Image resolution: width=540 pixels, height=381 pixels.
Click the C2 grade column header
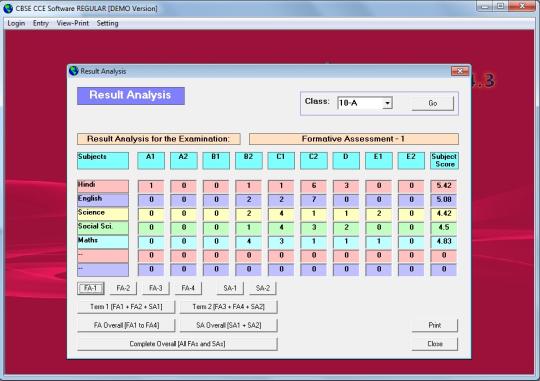[314, 161]
